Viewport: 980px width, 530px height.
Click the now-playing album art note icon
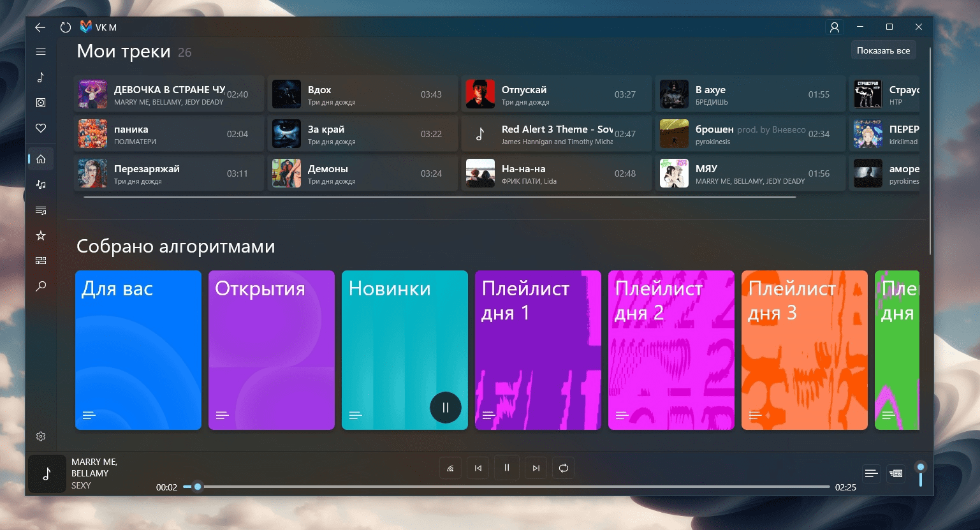coord(47,474)
